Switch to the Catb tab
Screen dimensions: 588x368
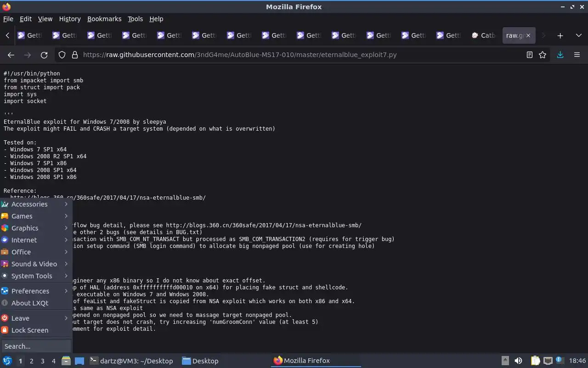[485, 35]
